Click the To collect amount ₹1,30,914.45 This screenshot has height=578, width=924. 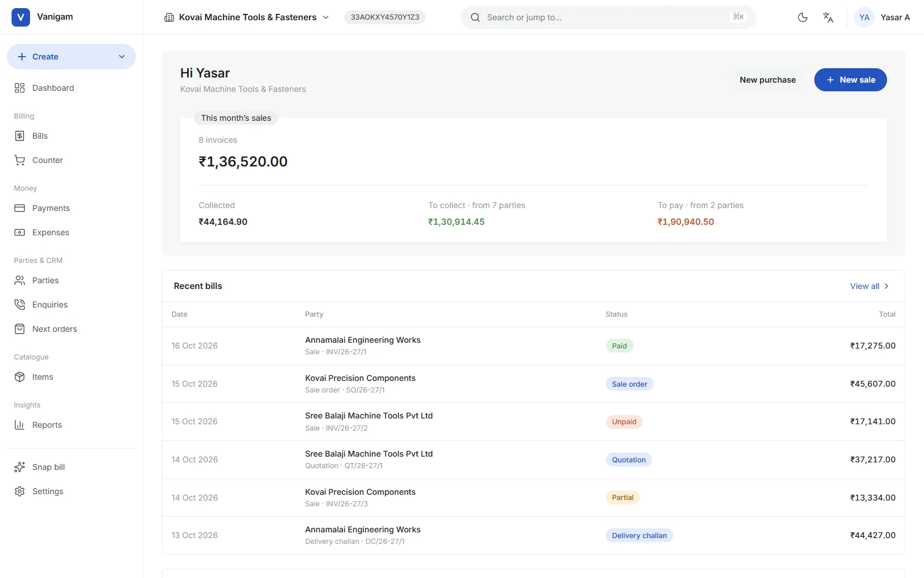[x=456, y=222]
